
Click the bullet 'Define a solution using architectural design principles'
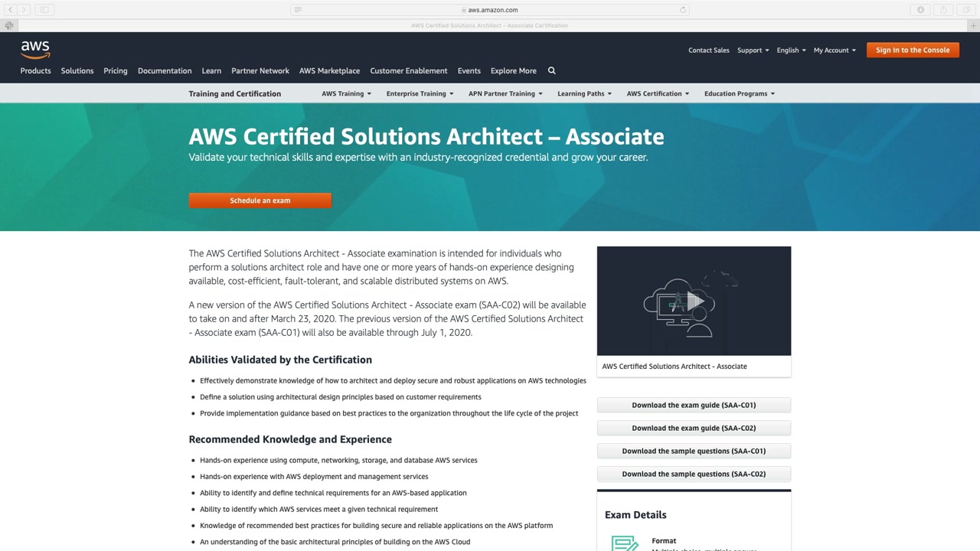point(341,396)
